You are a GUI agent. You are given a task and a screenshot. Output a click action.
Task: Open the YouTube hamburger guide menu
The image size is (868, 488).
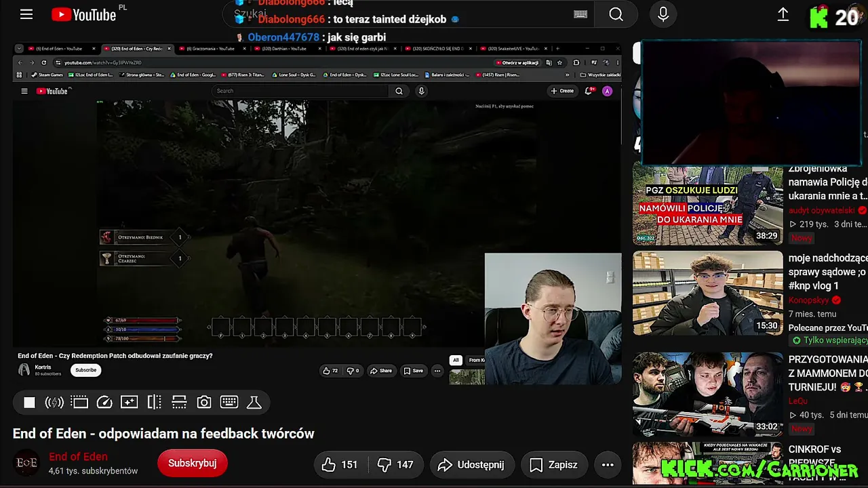(26, 14)
